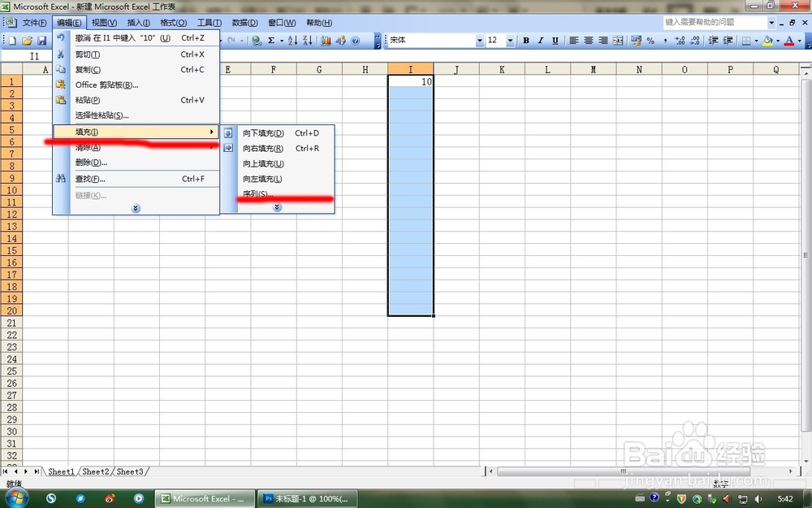Click the volume speaker tray icon

coord(758,499)
